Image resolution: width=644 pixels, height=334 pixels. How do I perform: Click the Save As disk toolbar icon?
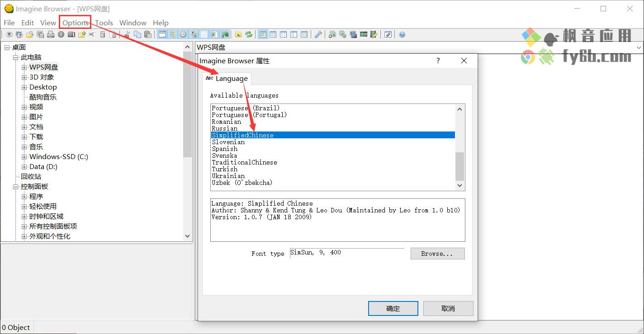(x=40, y=34)
